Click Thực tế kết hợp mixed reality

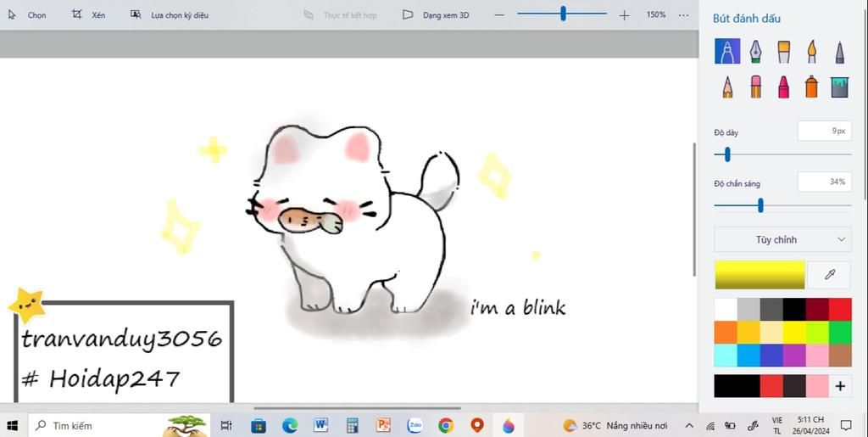pyautogui.click(x=341, y=15)
